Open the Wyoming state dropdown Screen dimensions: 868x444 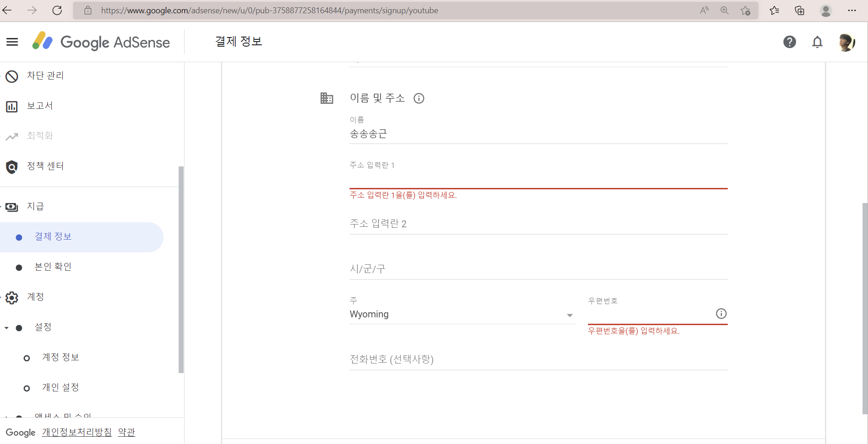pos(569,315)
